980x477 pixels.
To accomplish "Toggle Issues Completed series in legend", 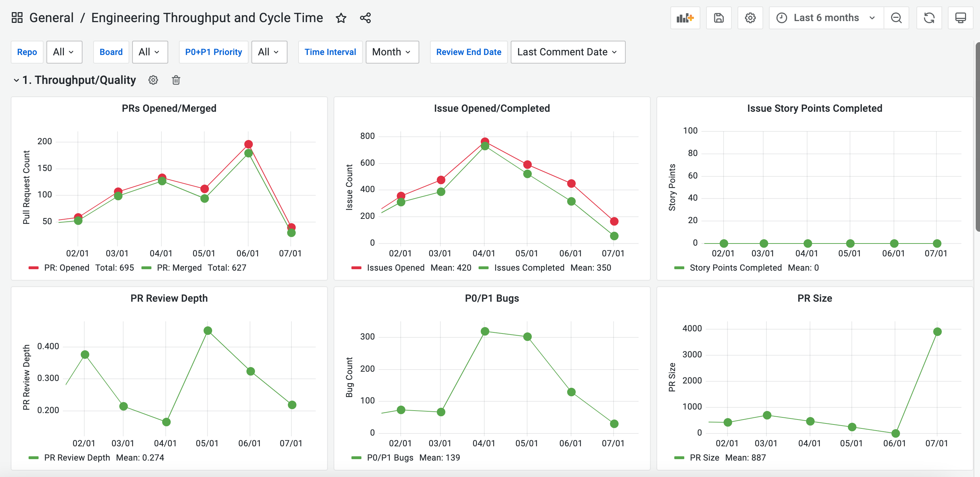I will (x=529, y=267).
